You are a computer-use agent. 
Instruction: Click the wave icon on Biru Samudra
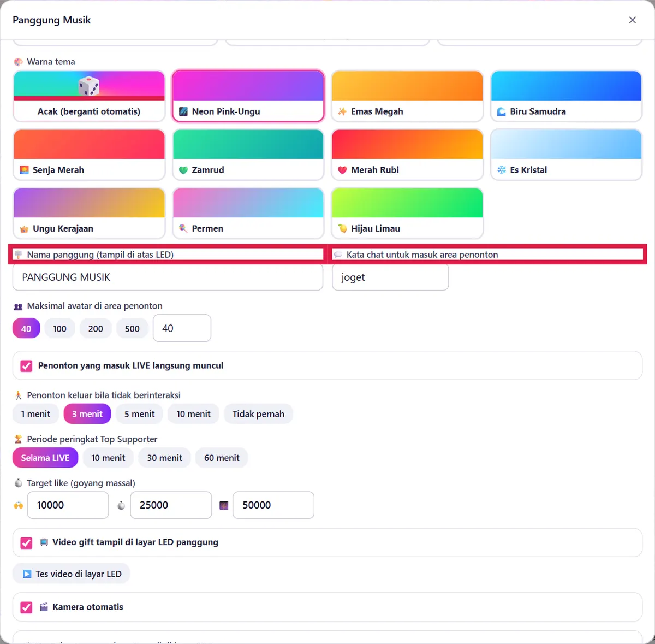tap(502, 111)
